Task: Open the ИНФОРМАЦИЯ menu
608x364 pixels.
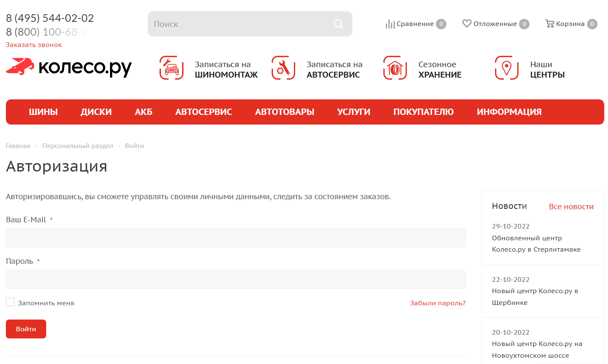Action: point(509,112)
